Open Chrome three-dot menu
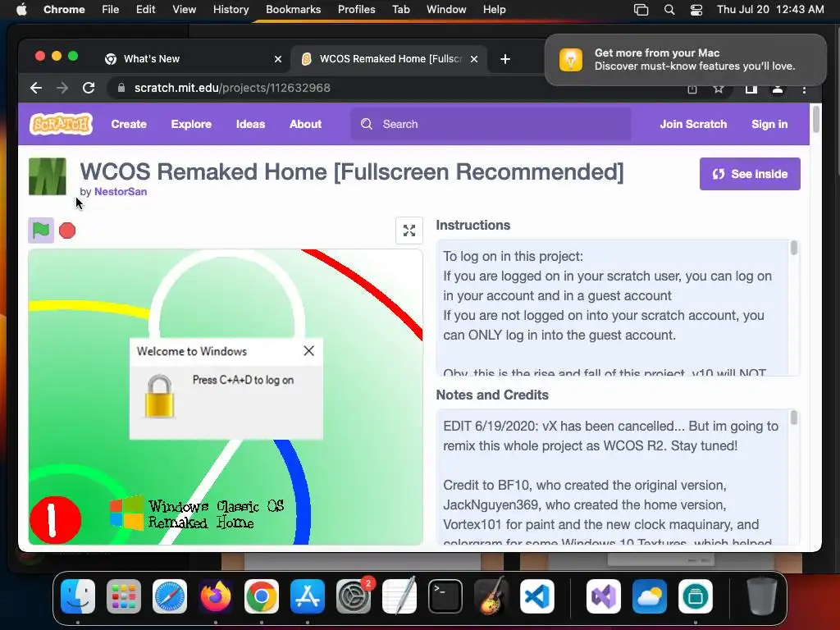840x630 pixels. [804, 89]
